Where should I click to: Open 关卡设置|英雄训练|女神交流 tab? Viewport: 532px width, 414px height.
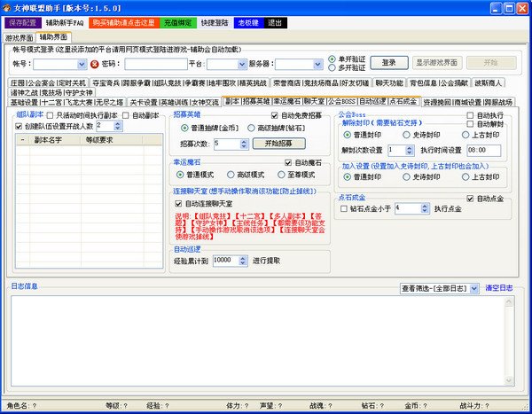(174, 102)
